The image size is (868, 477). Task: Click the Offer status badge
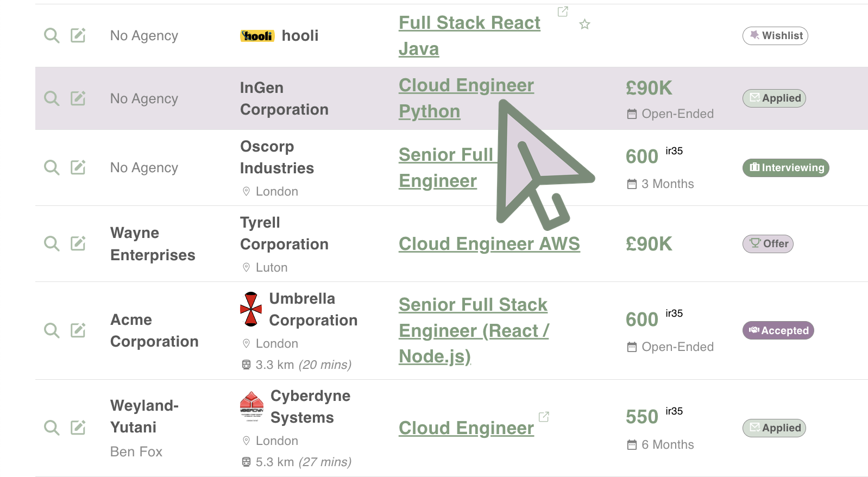pos(768,243)
